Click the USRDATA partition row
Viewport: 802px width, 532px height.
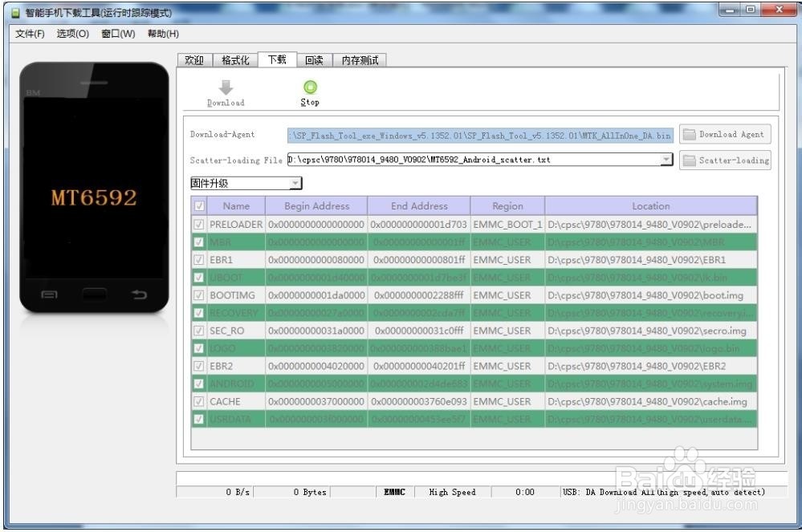click(x=482, y=419)
